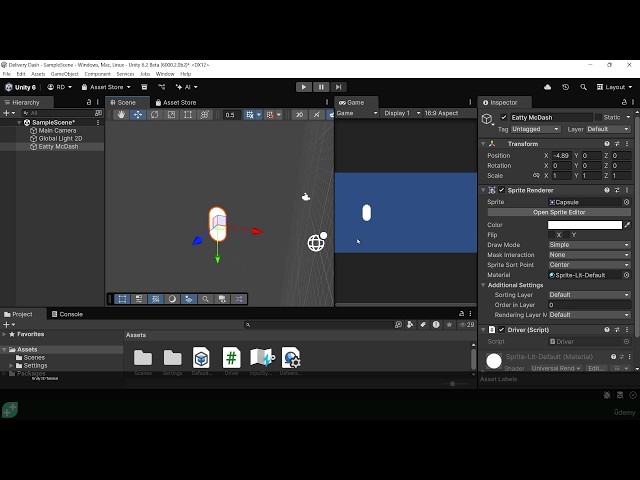The height and width of the screenshot is (480, 640).
Task: Open the Window menu
Action: (165, 74)
